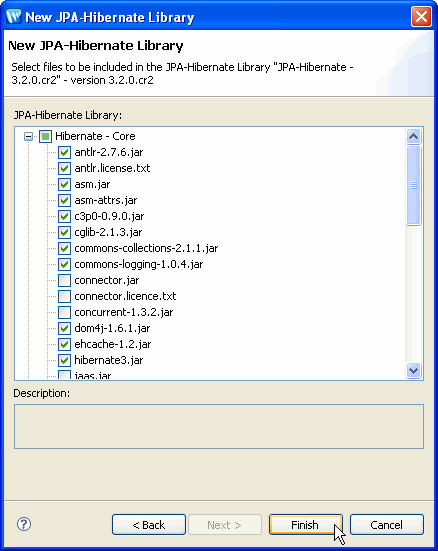Select dom4j-1.6.1.jar file name
The height and width of the screenshot is (551, 438).
[x=112, y=328]
